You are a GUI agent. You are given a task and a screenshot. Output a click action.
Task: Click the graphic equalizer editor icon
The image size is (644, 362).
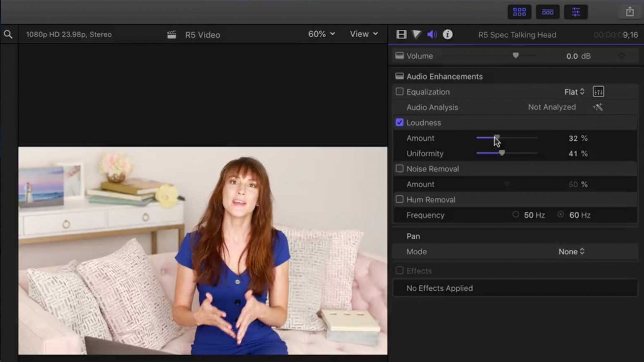point(598,91)
